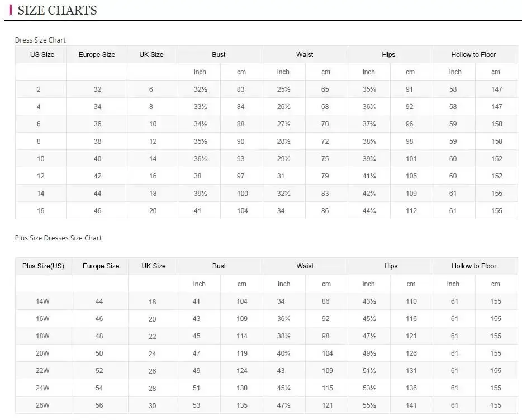
Task: Click the bust value 135 cm
Action: click(x=242, y=405)
